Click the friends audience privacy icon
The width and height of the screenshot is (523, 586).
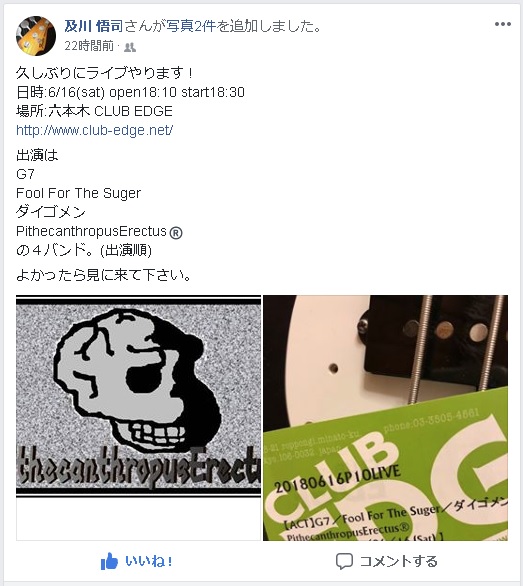pos(130,47)
